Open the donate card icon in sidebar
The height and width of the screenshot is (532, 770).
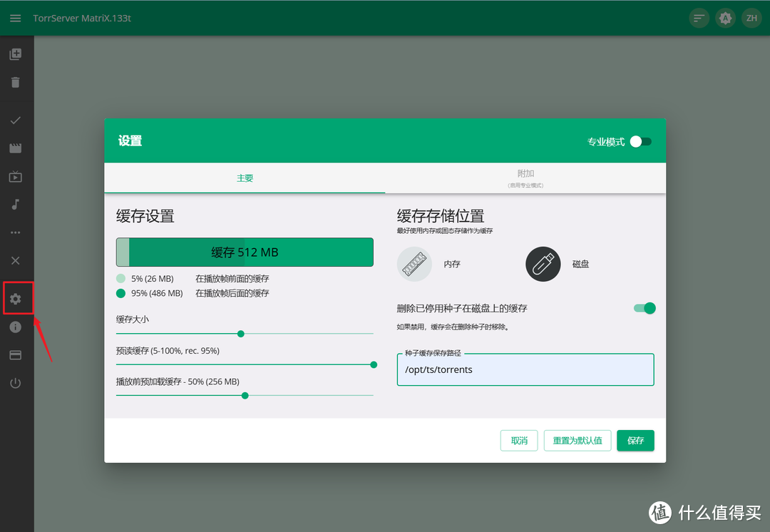[x=16, y=355]
